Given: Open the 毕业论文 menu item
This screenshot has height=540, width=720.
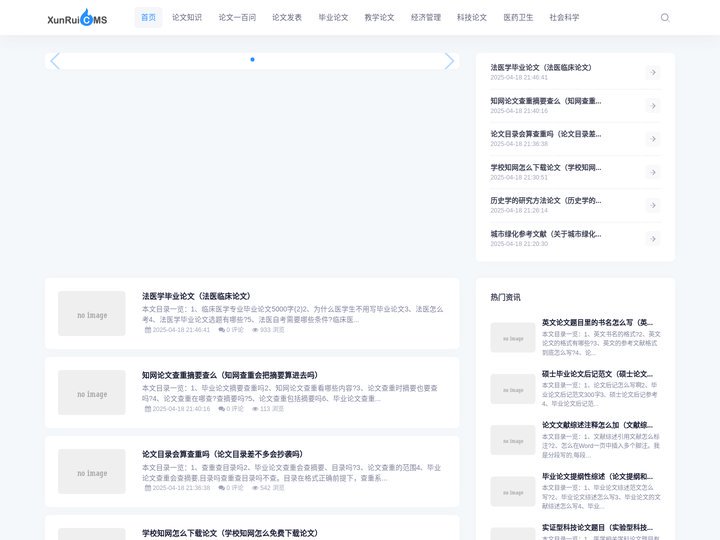Looking at the screenshot, I should click(x=333, y=17).
